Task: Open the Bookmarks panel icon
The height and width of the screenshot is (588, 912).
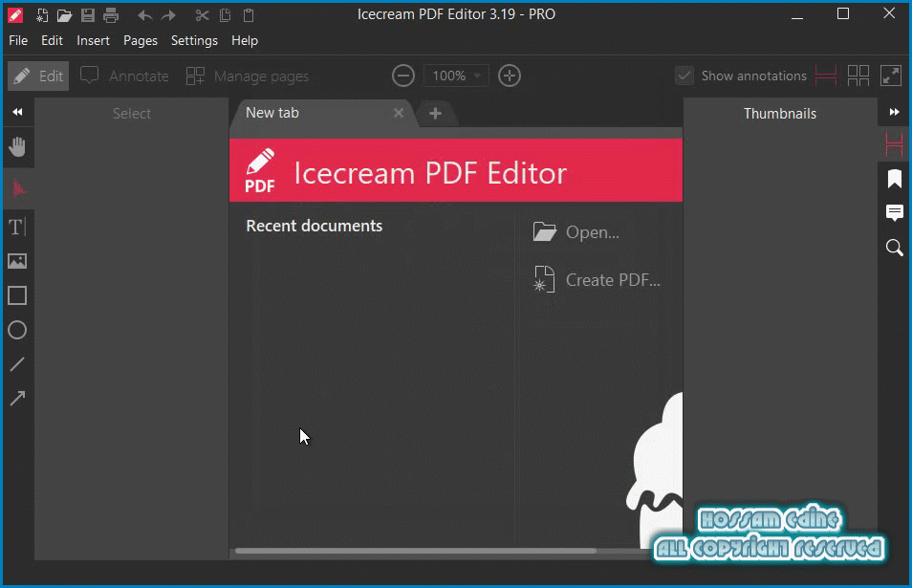Action: (895, 179)
